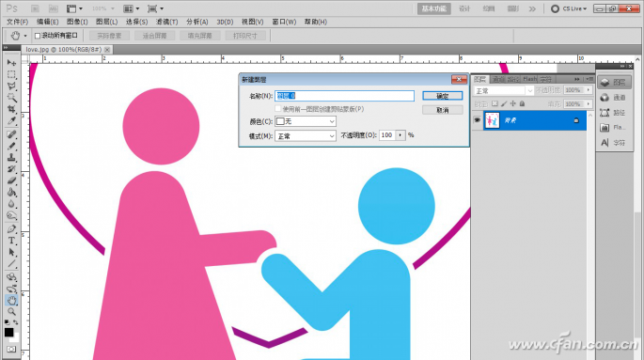Select the Eyedropper tool
Screen dimensions: 644x360
point(11,120)
